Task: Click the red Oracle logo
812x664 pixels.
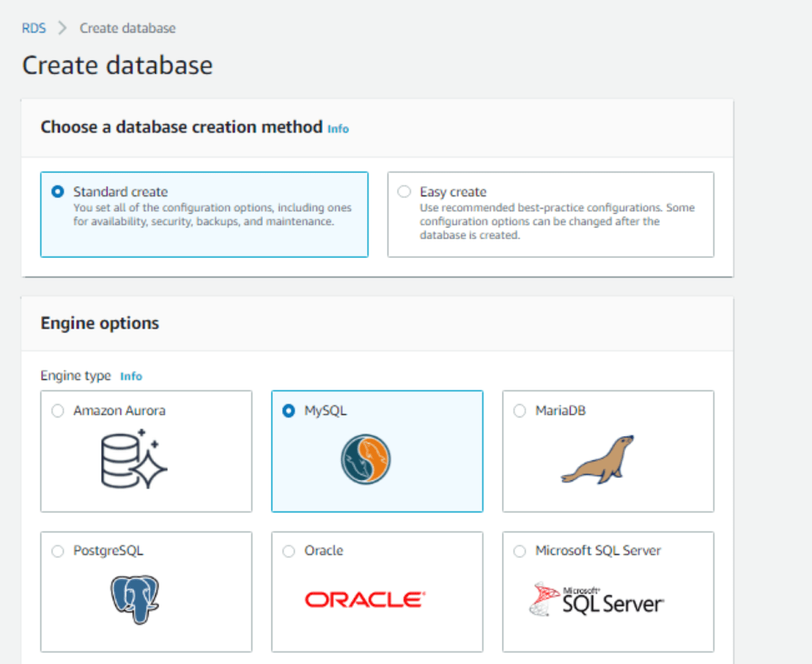Action: click(x=366, y=600)
